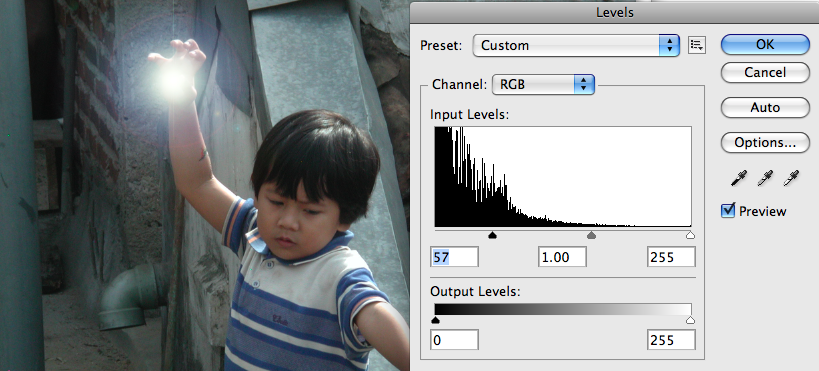Select the white point eyedropper
Image resolution: width=819 pixels, height=371 pixels.
click(791, 178)
